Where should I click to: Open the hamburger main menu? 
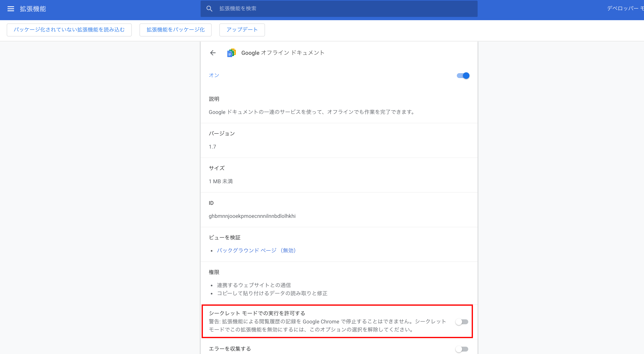(11, 9)
